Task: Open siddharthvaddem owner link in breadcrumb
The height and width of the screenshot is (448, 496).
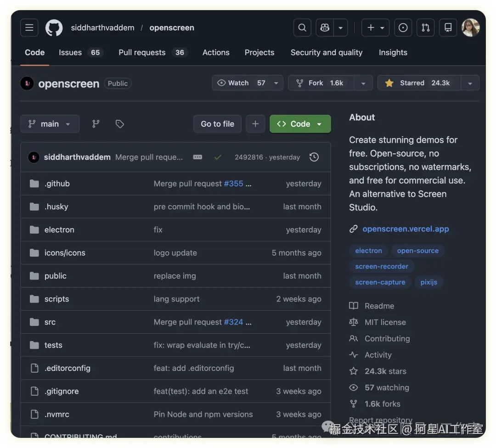Action: (x=102, y=28)
